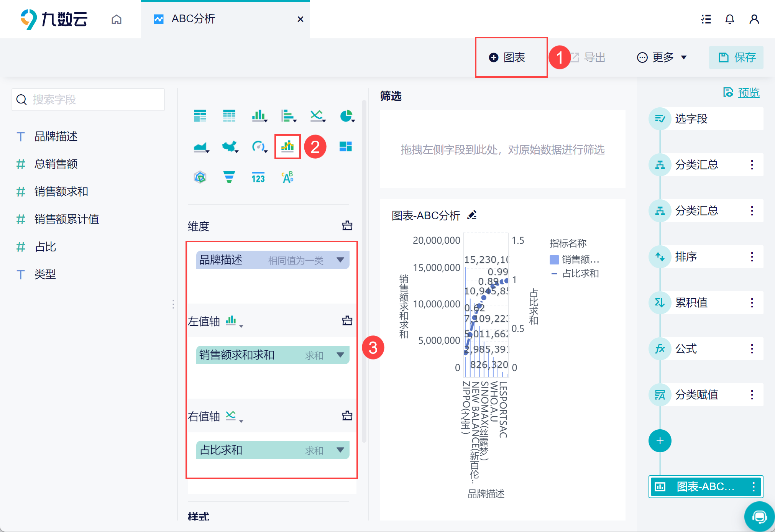This screenshot has width=775, height=532.
Task: Select the pie chart type icon
Action: (346, 115)
